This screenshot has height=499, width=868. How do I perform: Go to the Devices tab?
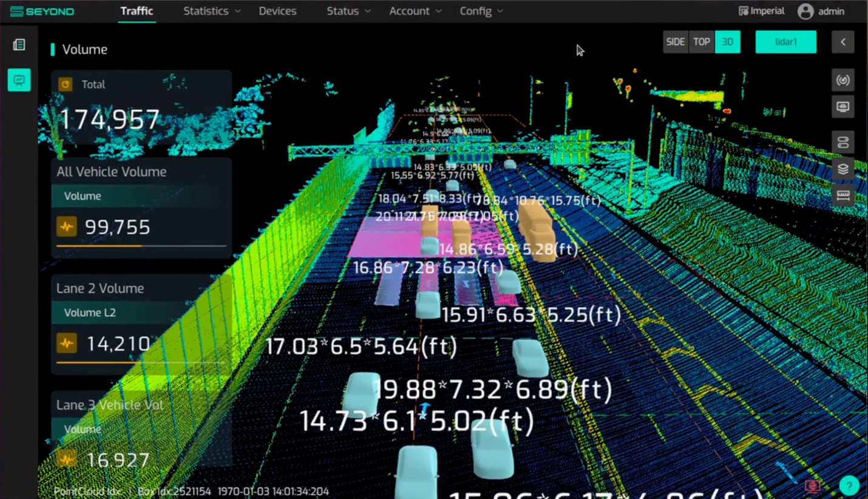[277, 12]
